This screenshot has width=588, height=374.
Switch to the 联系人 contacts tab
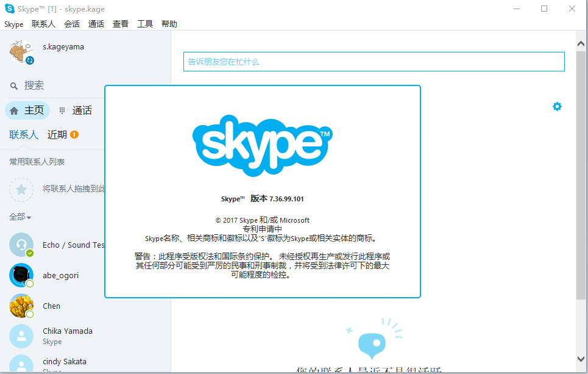coord(24,134)
